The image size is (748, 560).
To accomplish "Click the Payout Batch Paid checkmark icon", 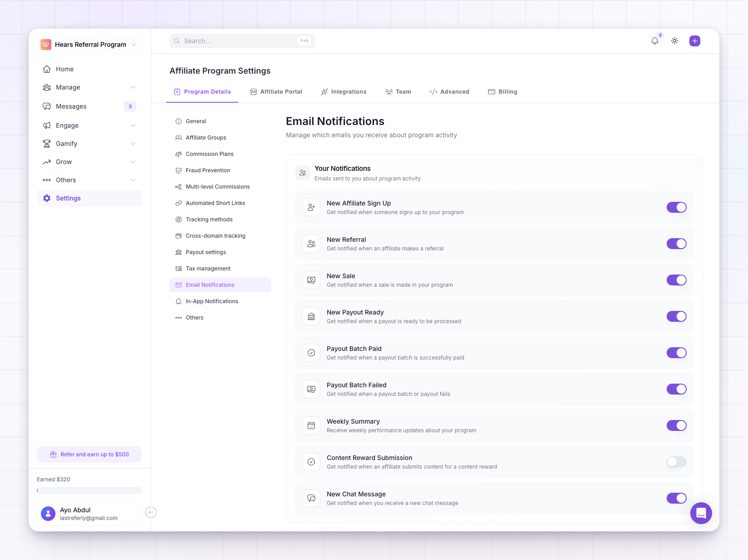I will point(311,353).
